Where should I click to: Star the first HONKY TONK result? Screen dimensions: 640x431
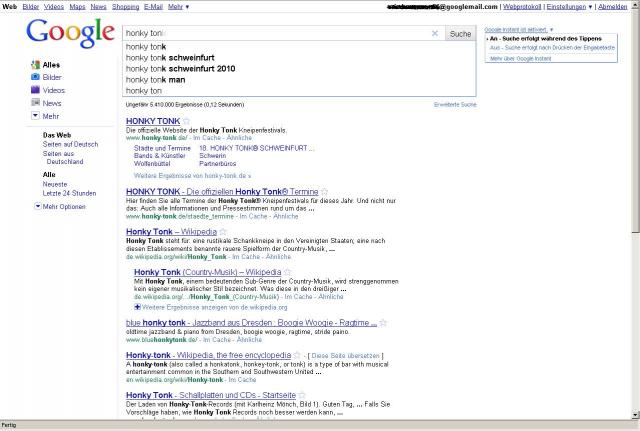tap(186, 121)
